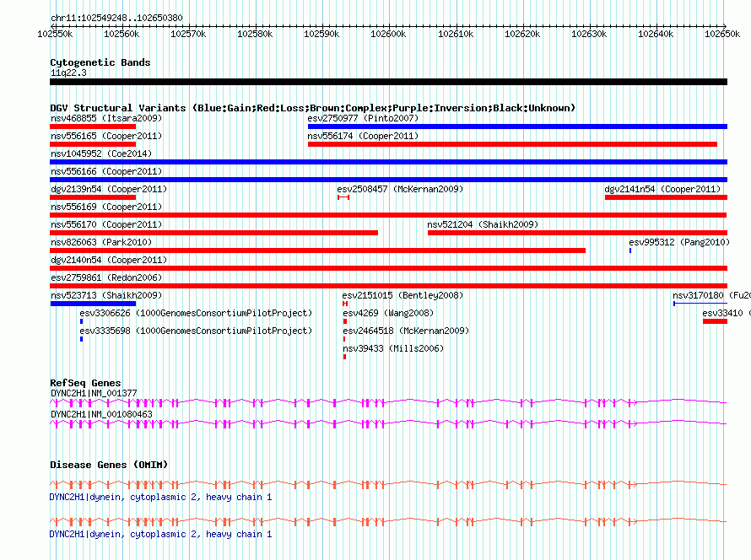Click esv3335698 (1000GenomesConsortiumPilotProject) label
This screenshot has height=560, width=751.
click(x=196, y=331)
